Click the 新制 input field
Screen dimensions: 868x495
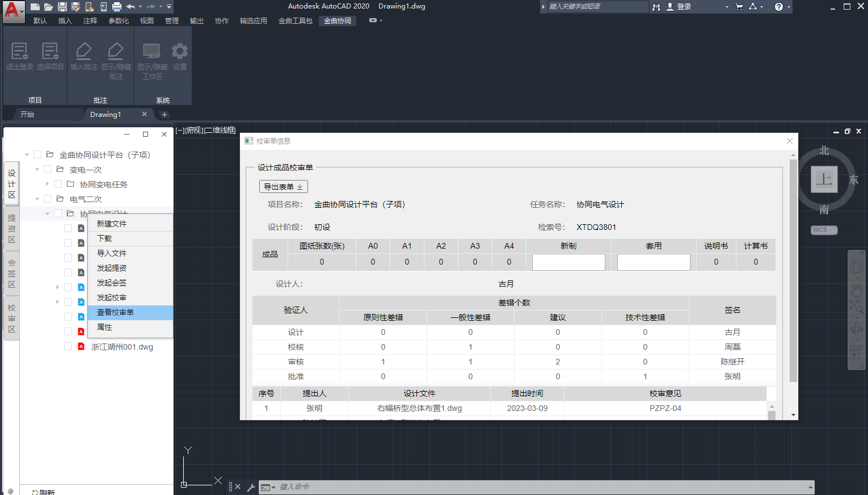click(x=568, y=262)
